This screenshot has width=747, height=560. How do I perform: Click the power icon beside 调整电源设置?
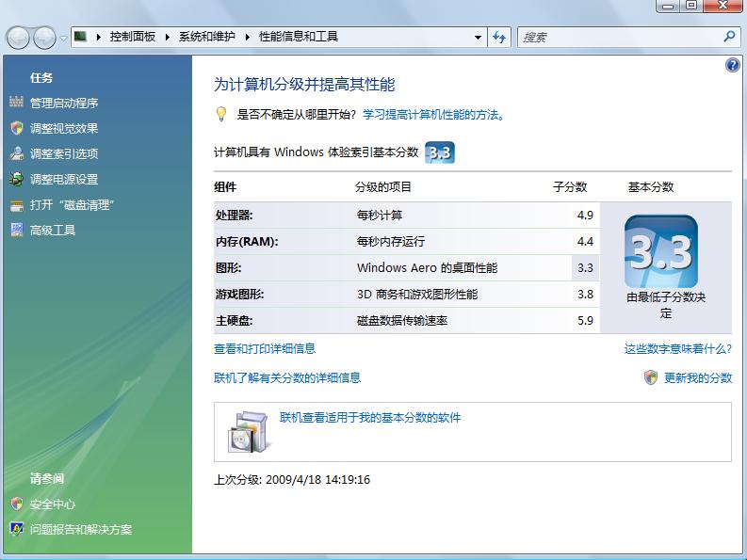pyautogui.click(x=16, y=179)
